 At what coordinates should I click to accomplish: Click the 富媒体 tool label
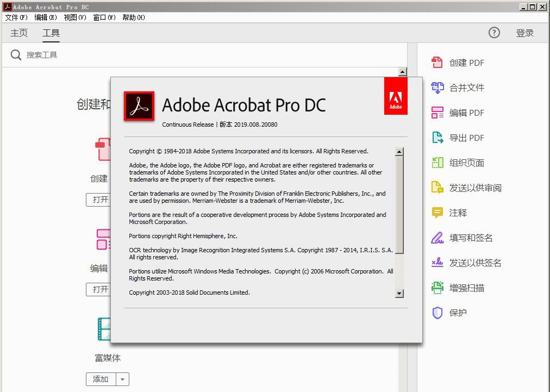click(x=108, y=358)
